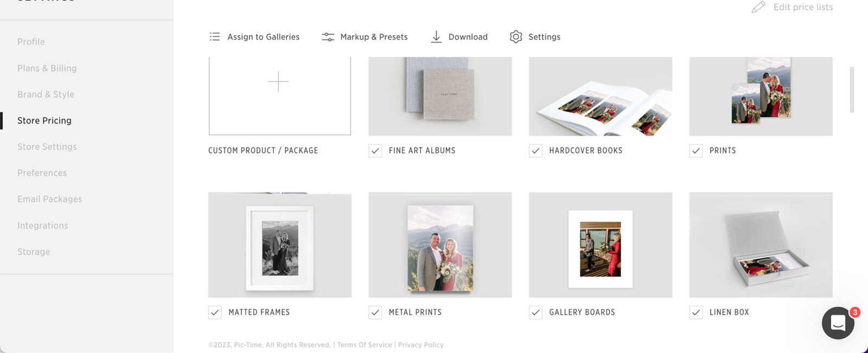
Task: Click the Assign to Galleries list icon
Action: 215,37
